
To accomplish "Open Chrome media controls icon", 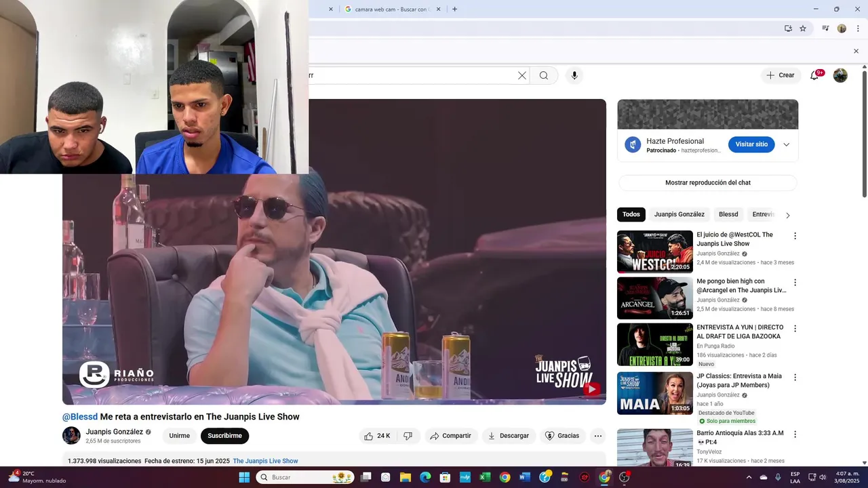I will [825, 28].
